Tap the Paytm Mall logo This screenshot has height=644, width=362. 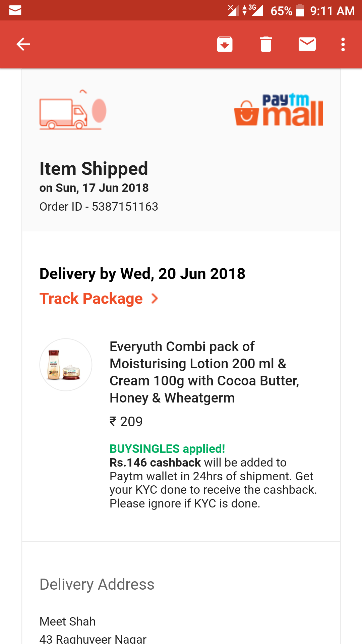click(x=279, y=110)
